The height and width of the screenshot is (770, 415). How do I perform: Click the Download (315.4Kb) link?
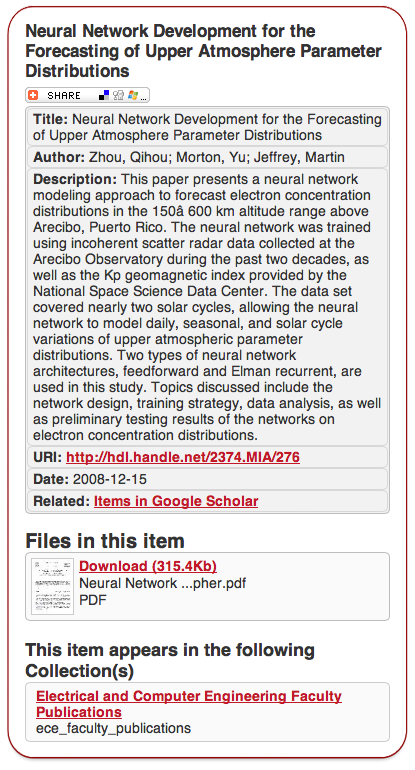tap(148, 566)
